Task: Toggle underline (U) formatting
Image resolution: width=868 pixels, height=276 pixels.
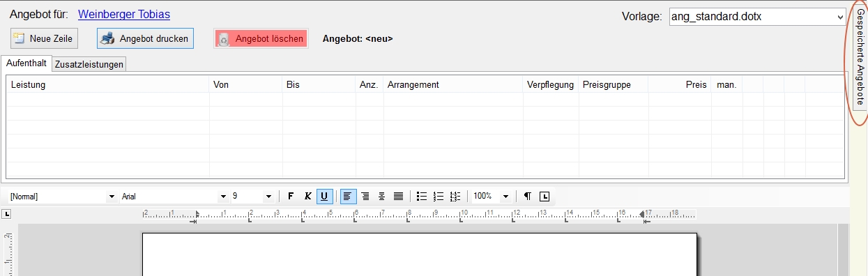Action: [x=324, y=197]
